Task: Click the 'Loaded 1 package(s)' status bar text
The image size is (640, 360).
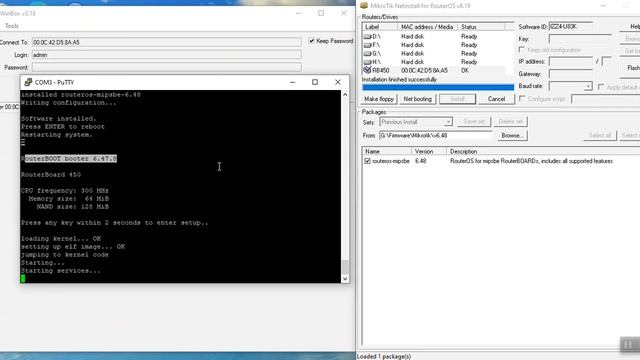Action: (384, 356)
